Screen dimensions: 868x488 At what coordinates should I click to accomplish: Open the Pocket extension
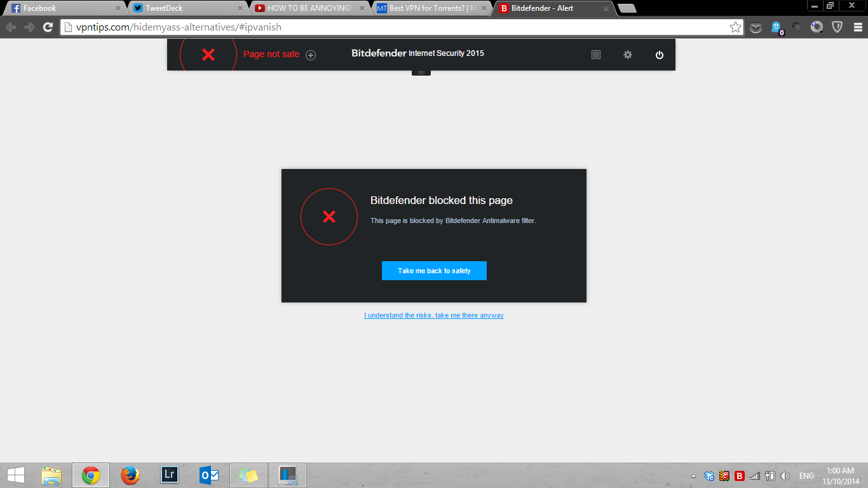(756, 27)
